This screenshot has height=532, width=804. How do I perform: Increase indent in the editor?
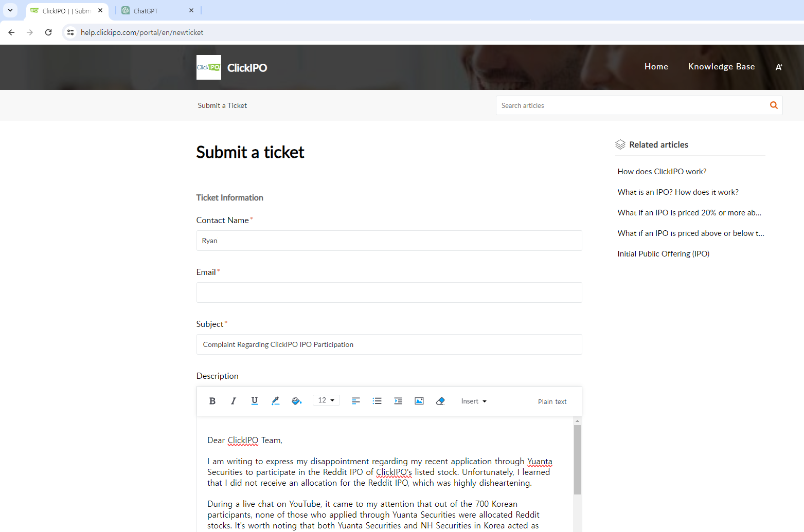[398, 401]
